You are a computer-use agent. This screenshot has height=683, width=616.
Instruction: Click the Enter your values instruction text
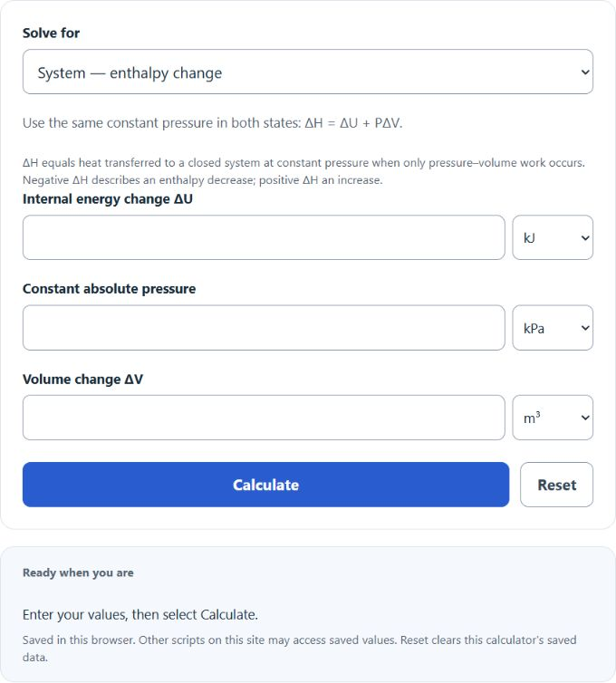[x=140, y=615]
